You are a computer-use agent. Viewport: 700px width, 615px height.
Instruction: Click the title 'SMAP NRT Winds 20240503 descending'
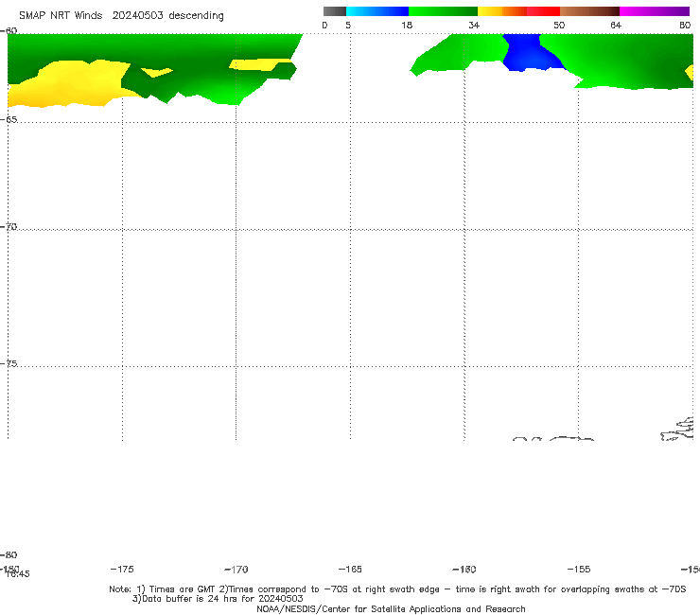coord(121,16)
